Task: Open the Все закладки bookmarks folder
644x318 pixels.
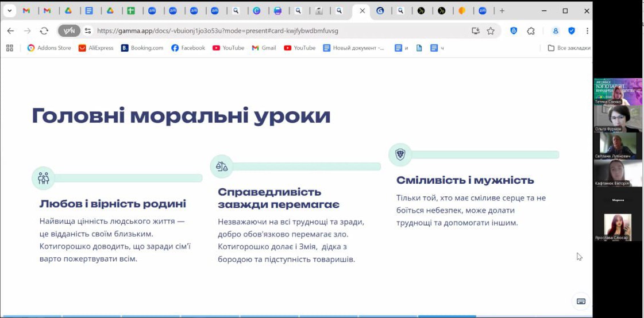Action: (569, 48)
